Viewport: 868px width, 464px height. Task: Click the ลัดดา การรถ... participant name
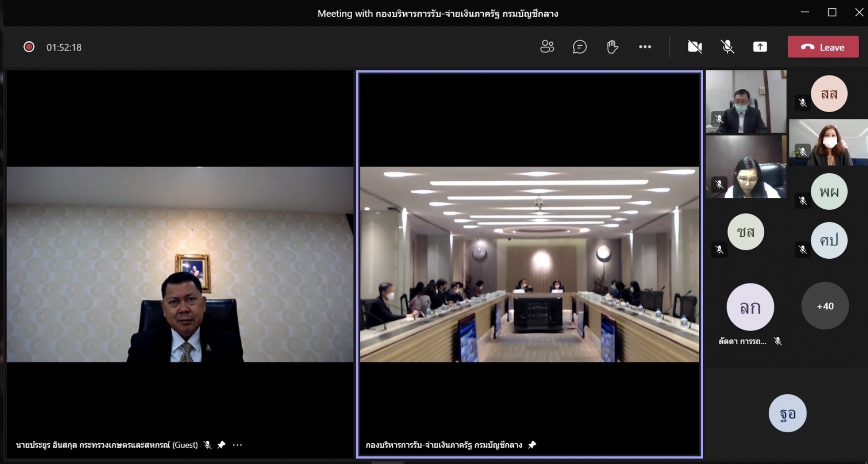(742, 341)
